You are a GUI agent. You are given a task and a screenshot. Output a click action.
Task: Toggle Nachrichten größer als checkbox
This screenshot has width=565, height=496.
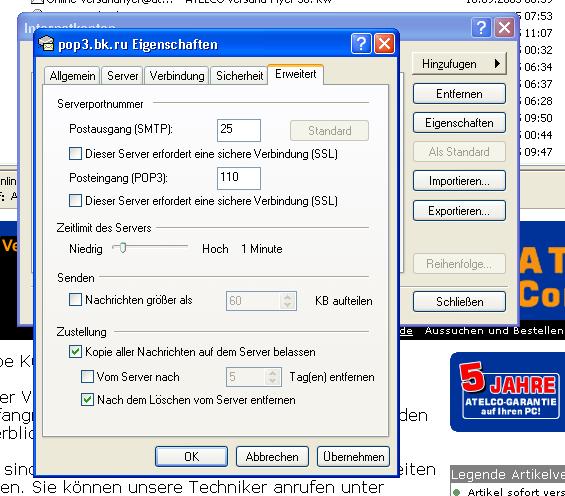coord(75,300)
